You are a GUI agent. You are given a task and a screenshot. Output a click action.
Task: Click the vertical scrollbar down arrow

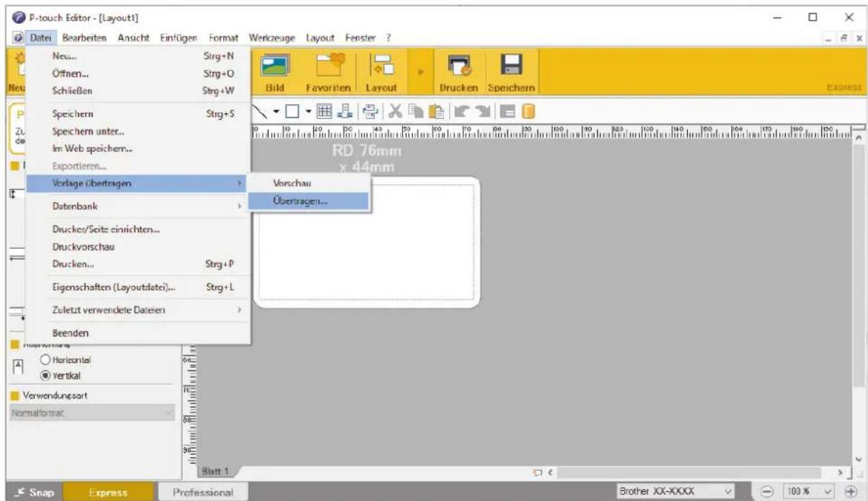[x=859, y=458]
